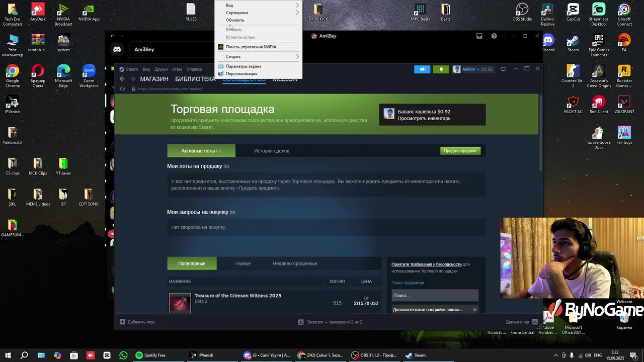The width and height of the screenshot is (644, 362).
Task: Open IPVanish desktop icon
Action: coord(13,104)
